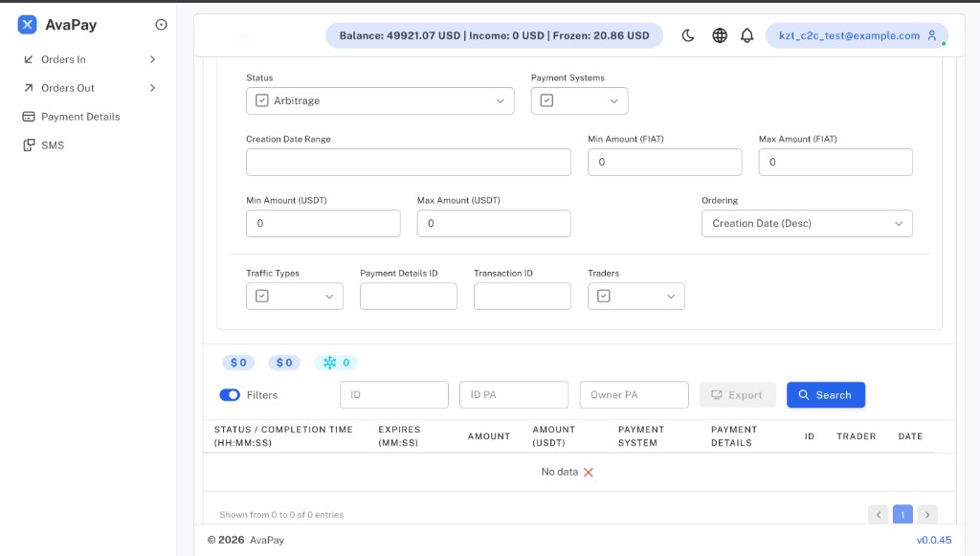Click the ID search field
This screenshot has width=980, height=556.
tap(393, 395)
